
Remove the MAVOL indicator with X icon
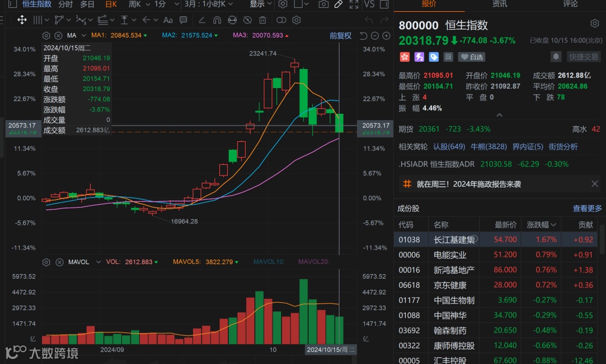[x=59, y=262]
